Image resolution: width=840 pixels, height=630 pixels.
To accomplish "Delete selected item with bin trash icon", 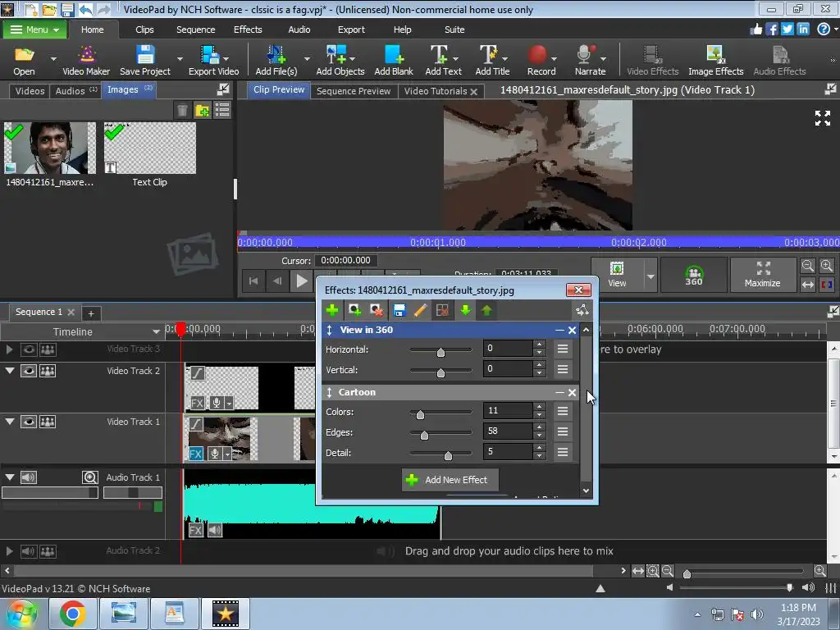I will 182,111.
